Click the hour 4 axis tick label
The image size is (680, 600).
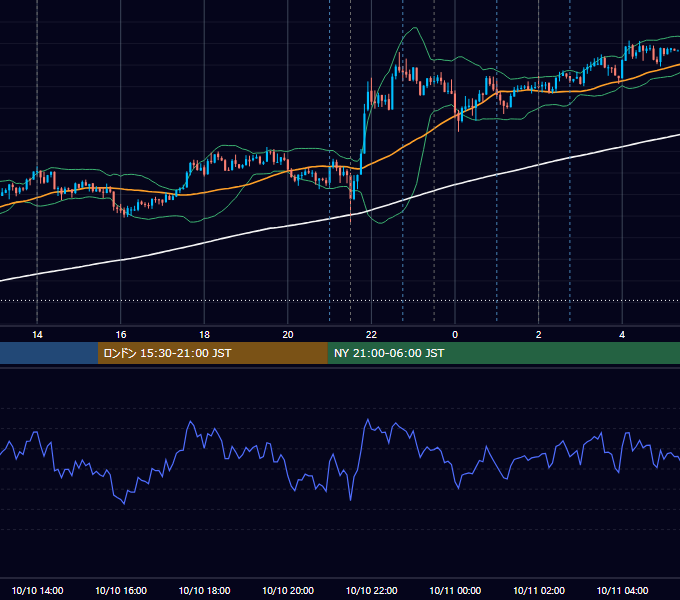coord(622,335)
